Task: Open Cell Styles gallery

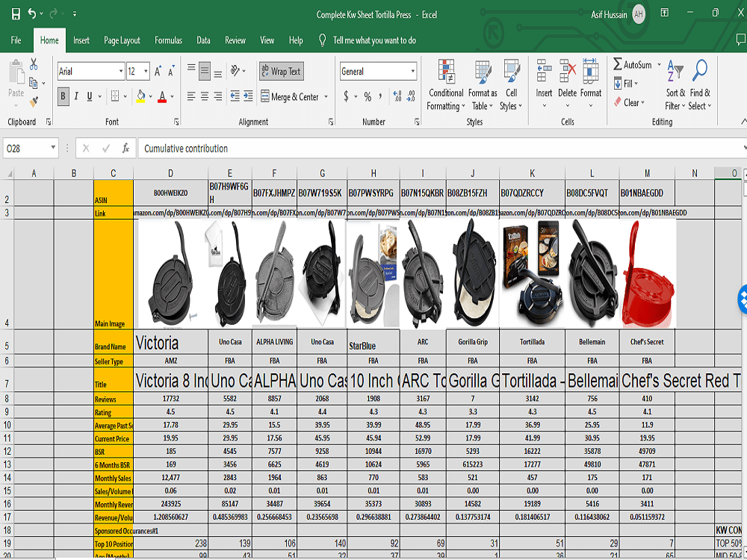Action: click(x=511, y=85)
